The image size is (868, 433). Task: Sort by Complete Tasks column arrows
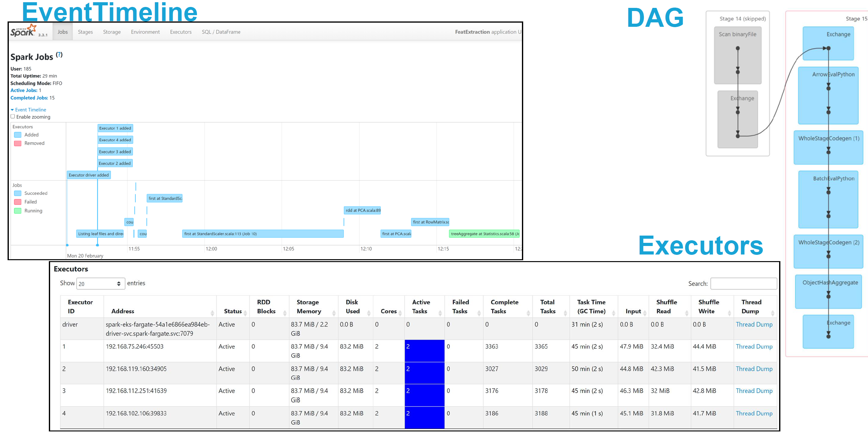pos(528,313)
